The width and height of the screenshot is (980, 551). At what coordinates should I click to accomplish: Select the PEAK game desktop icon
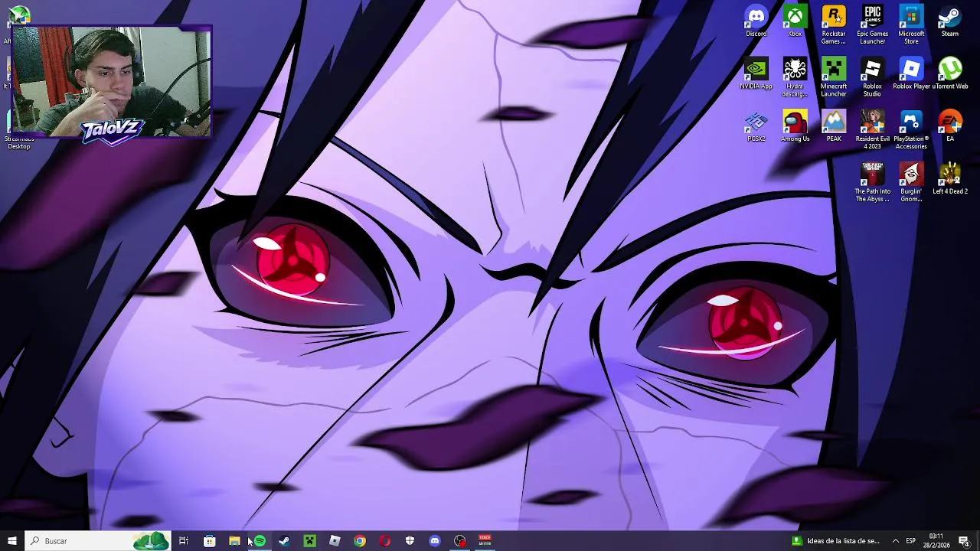click(x=834, y=126)
